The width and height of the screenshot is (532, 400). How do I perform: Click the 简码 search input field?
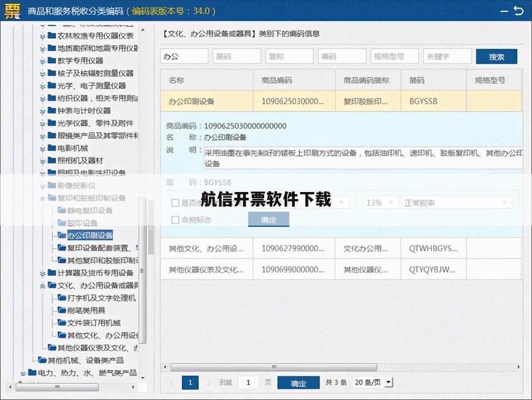(237, 56)
